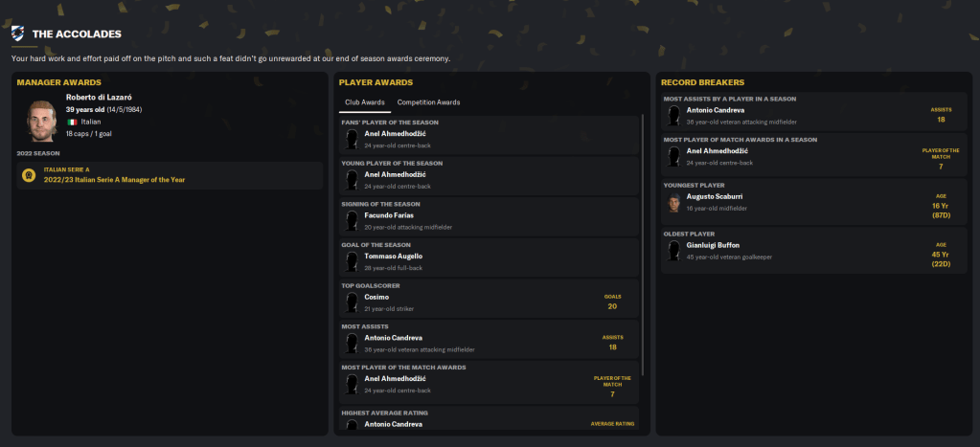Click the Manager of the Year trophy icon

click(x=29, y=175)
